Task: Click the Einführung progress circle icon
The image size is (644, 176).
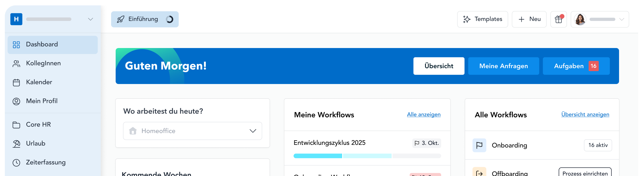Action: click(170, 19)
